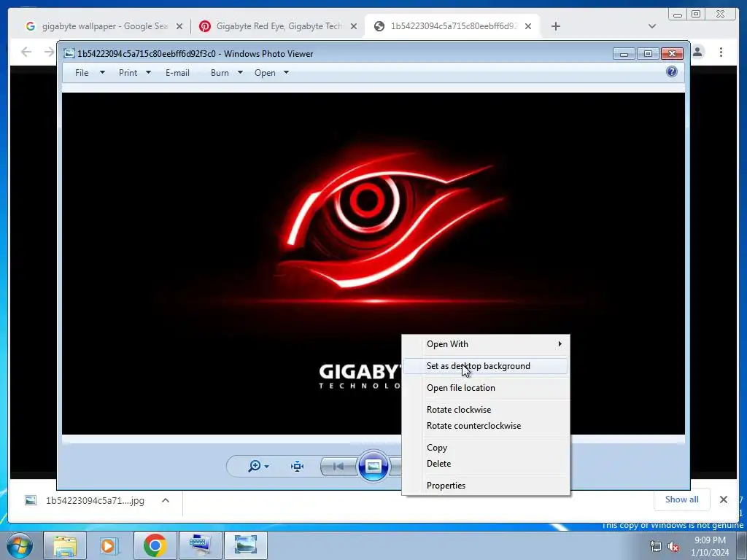
Task: Click Show all downloads
Action: [x=682, y=499]
